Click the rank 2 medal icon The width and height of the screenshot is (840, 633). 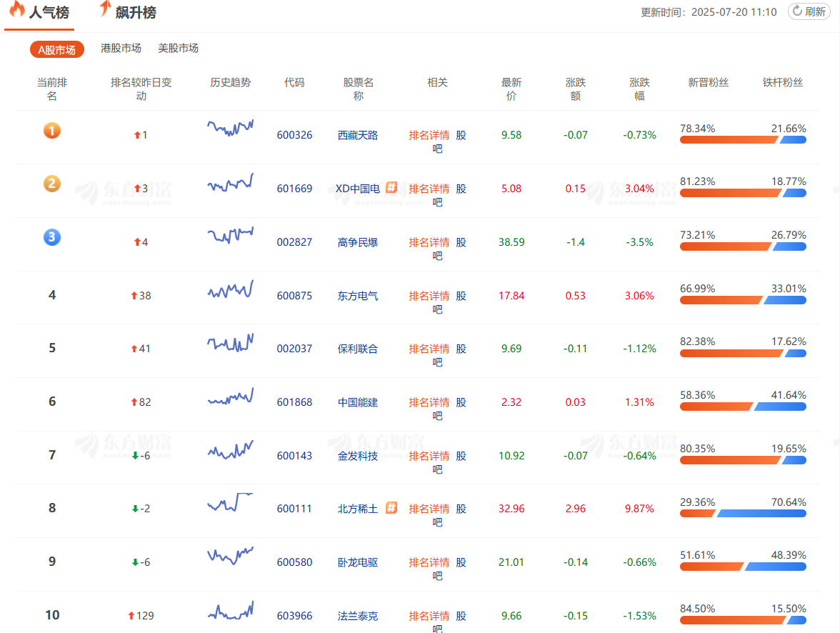tap(52, 184)
